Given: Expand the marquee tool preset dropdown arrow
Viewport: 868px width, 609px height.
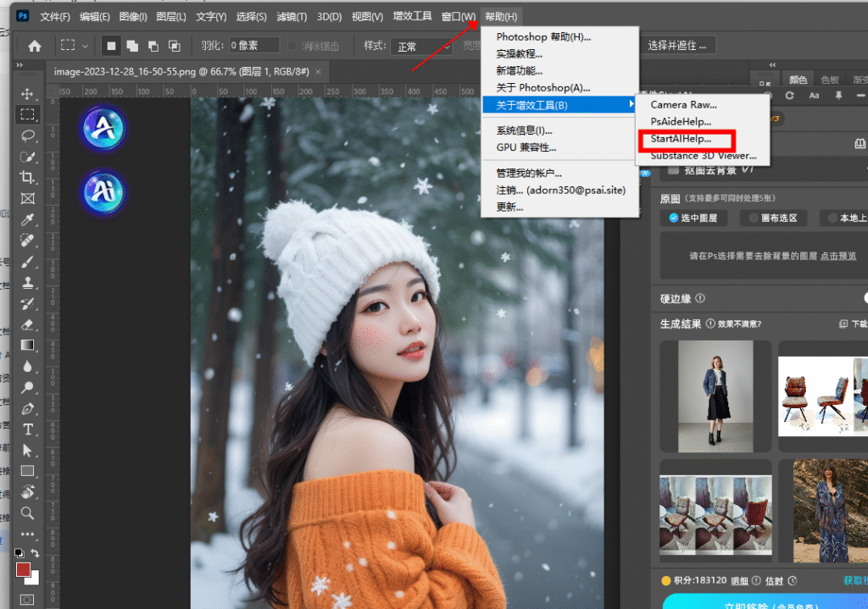Looking at the screenshot, I should pyautogui.click(x=85, y=46).
